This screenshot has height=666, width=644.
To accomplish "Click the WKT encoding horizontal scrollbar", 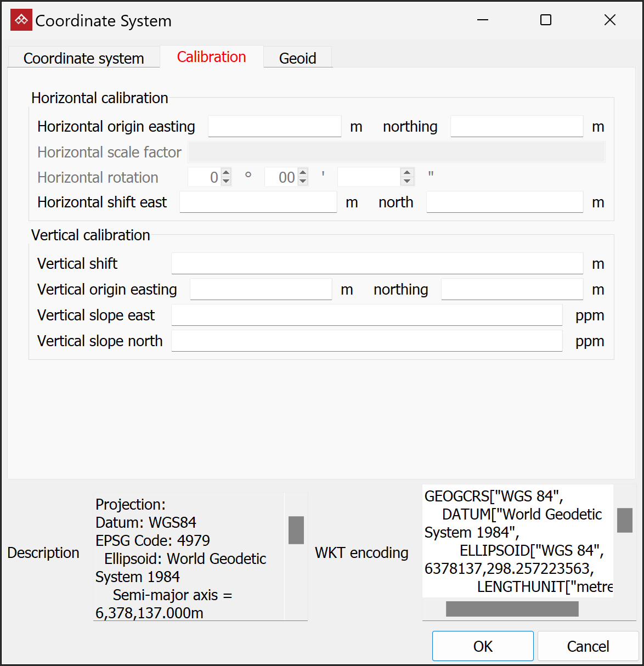I will pos(512,609).
